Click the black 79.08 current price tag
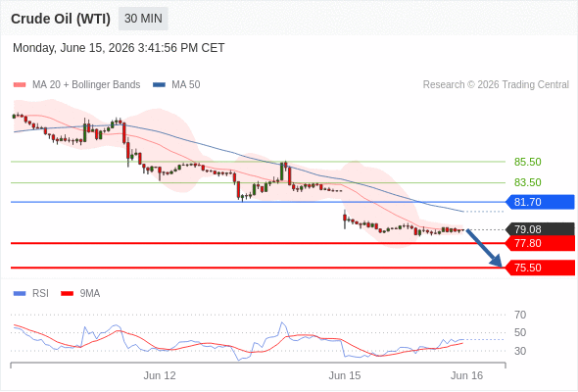578x392 pixels. click(540, 229)
